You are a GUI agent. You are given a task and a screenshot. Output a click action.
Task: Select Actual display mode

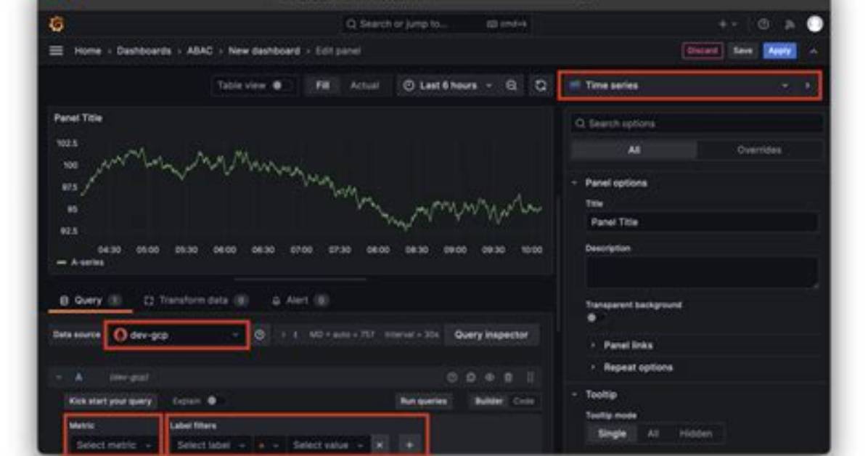[364, 86]
